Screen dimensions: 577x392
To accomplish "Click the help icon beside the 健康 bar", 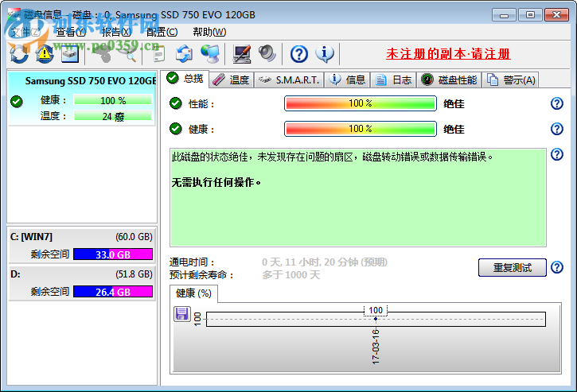I will [x=557, y=129].
